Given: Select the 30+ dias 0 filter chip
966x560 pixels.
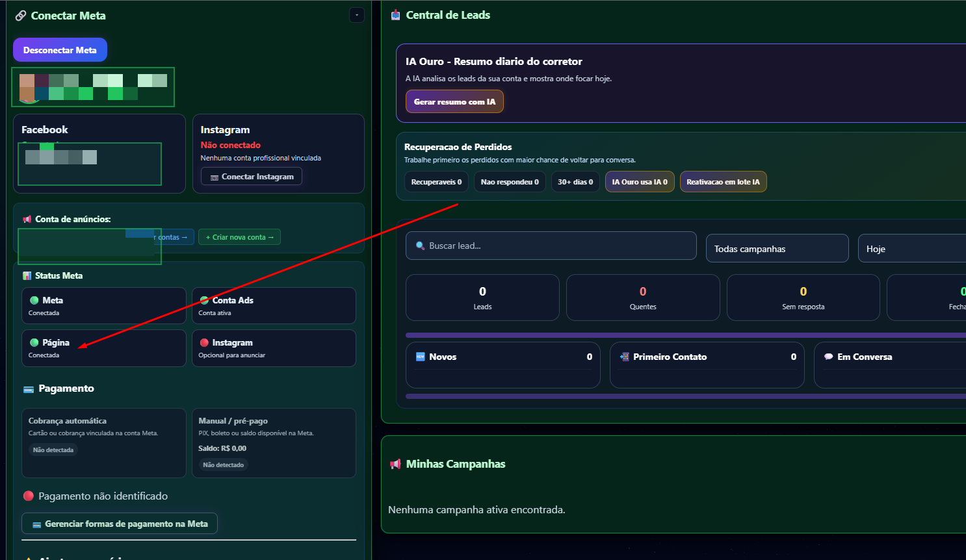Looking at the screenshot, I should tap(575, 182).
